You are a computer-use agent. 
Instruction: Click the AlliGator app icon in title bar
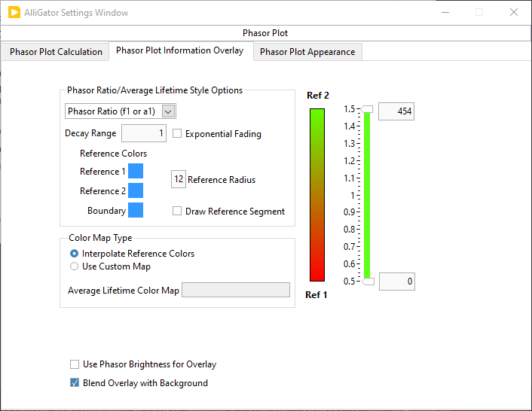tap(14, 13)
